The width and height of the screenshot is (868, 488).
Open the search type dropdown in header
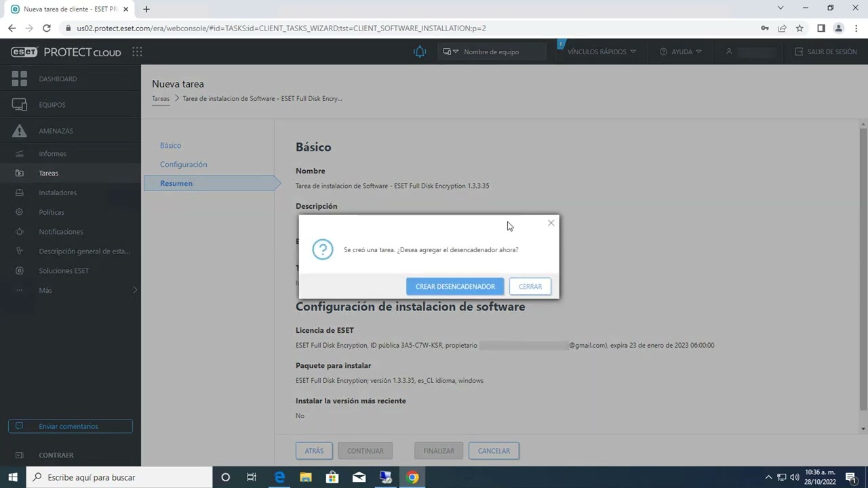[x=451, y=52]
